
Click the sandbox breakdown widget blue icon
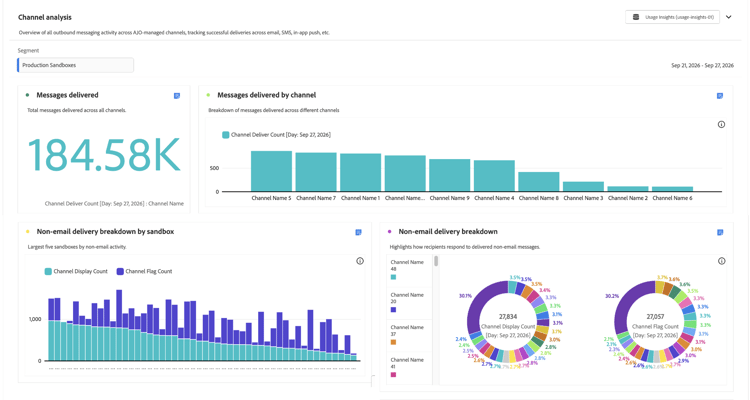click(x=358, y=232)
